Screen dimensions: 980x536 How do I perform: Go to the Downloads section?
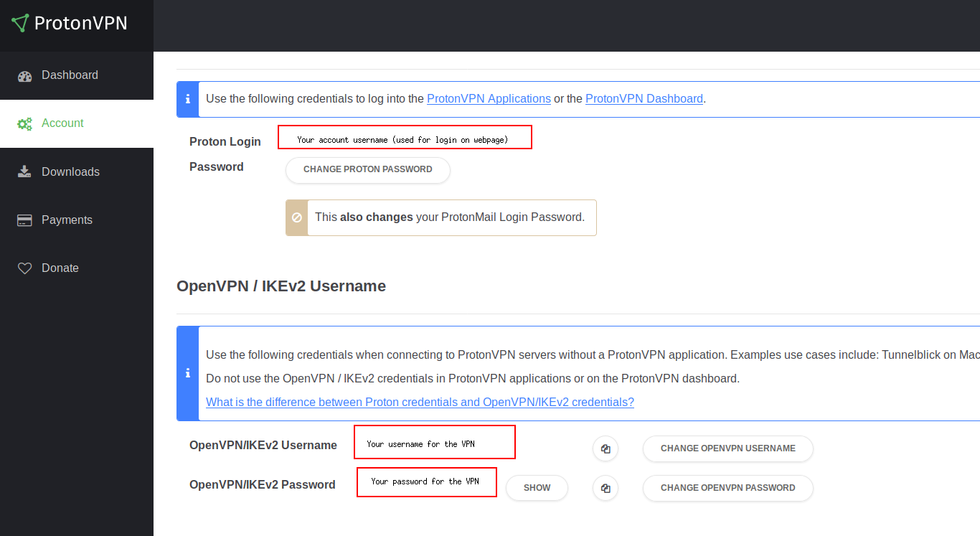77,172
